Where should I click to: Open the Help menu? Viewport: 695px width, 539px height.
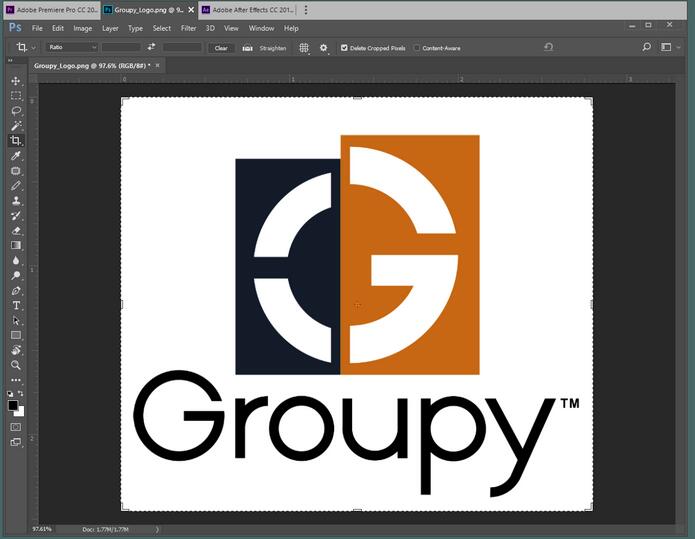[291, 28]
